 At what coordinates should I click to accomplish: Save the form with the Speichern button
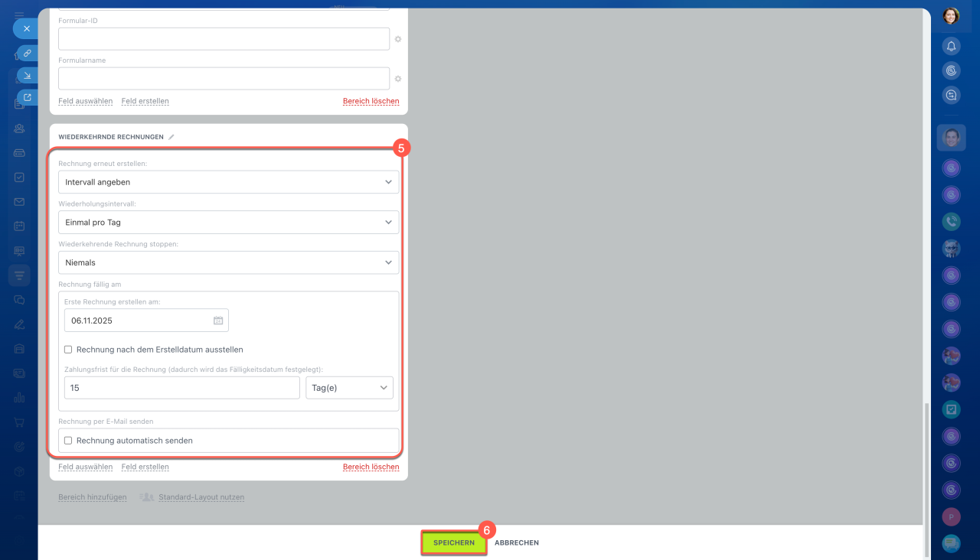click(454, 543)
